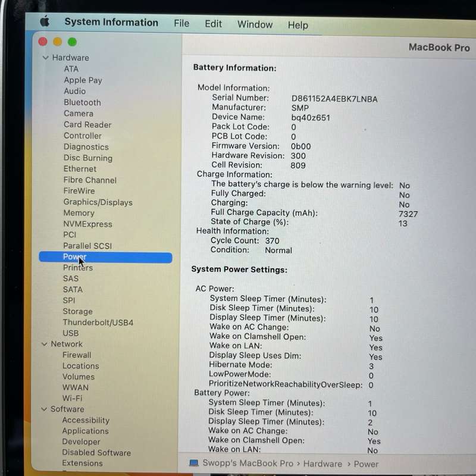Screen dimensions: 476x476
Task: Select Audio in the sidebar
Action: click(x=75, y=91)
